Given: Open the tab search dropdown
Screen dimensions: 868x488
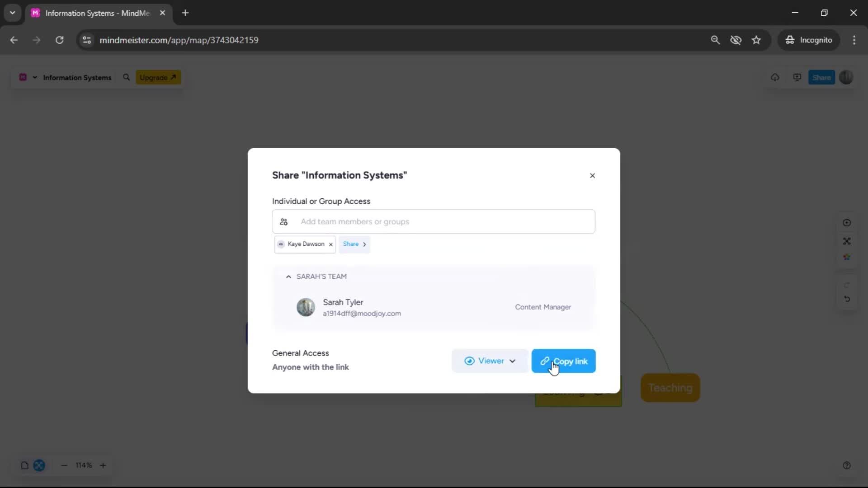Looking at the screenshot, I should 13,13.
